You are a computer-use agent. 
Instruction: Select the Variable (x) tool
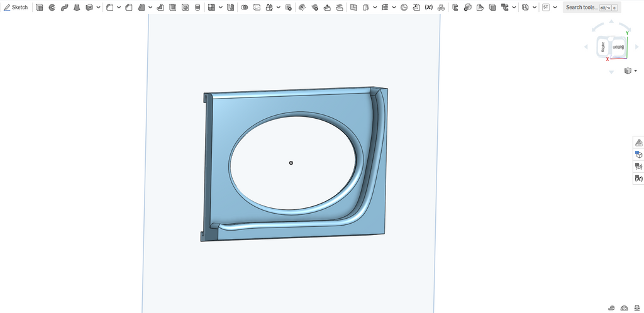pos(429,8)
